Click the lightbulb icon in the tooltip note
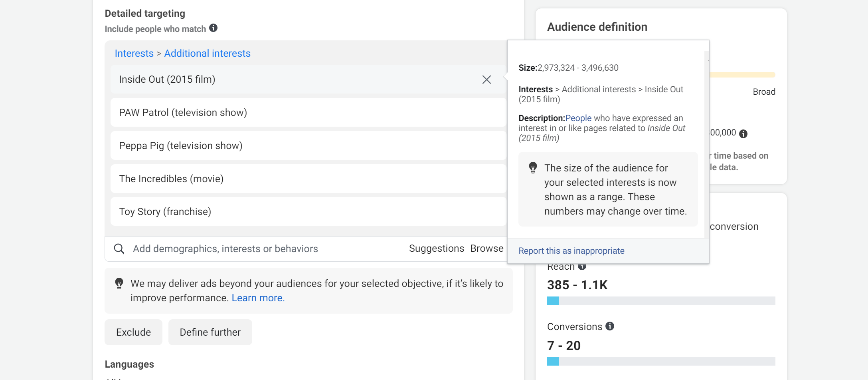868x380 pixels. coord(533,167)
